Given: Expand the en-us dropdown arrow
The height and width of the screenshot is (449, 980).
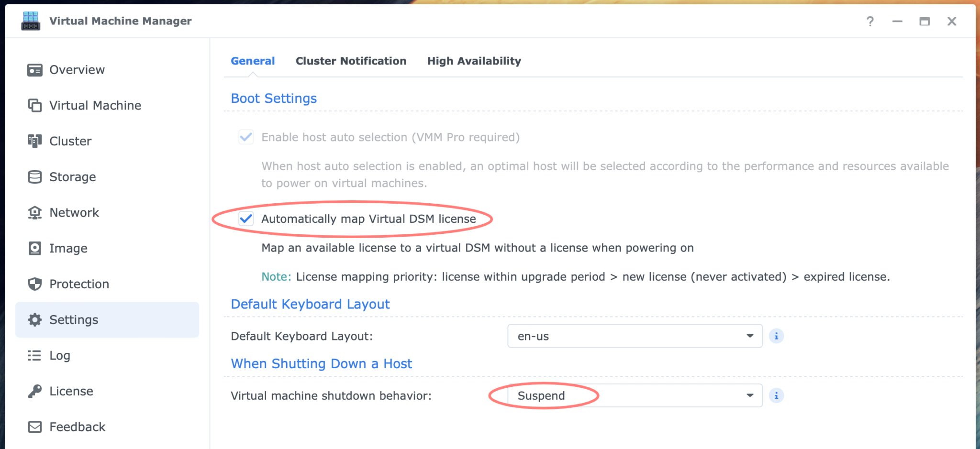Looking at the screenshot, I should coord(750,336).
